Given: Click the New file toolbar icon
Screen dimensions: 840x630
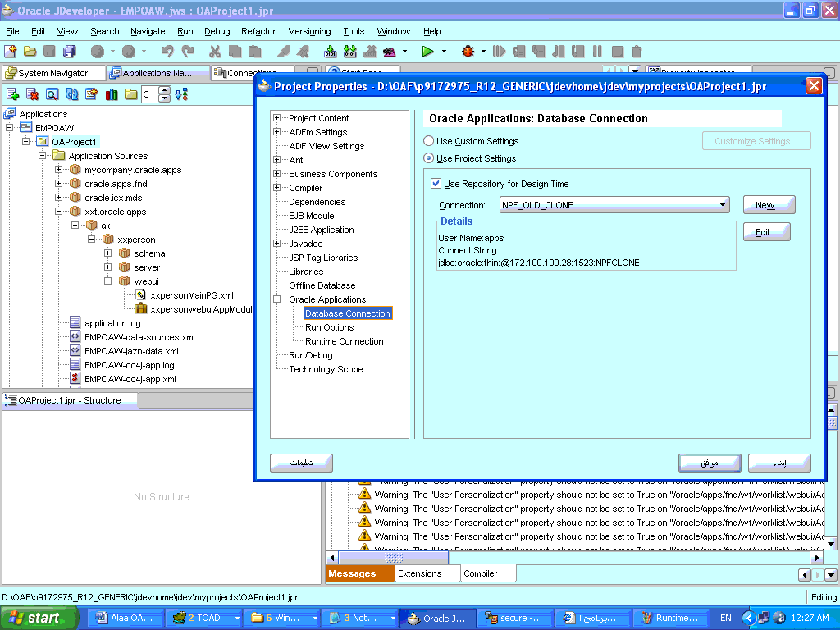Looking at the screenshot, I should (10, 52).
